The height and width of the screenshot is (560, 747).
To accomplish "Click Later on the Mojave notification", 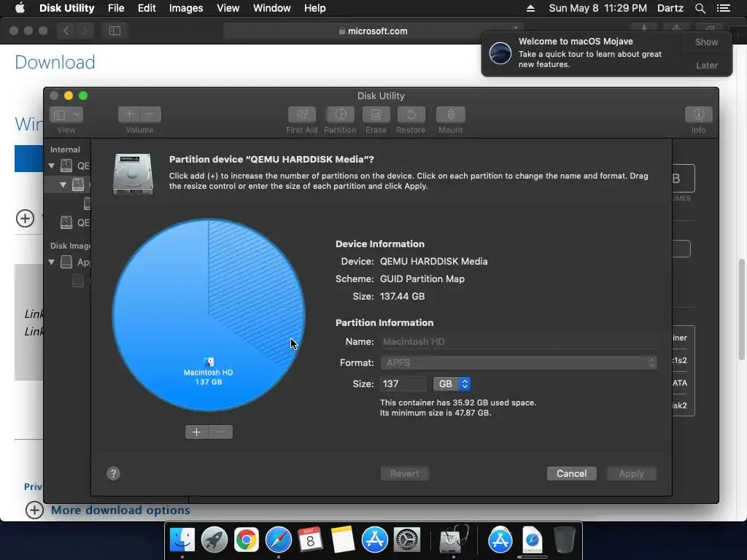I will coord(706,65).
